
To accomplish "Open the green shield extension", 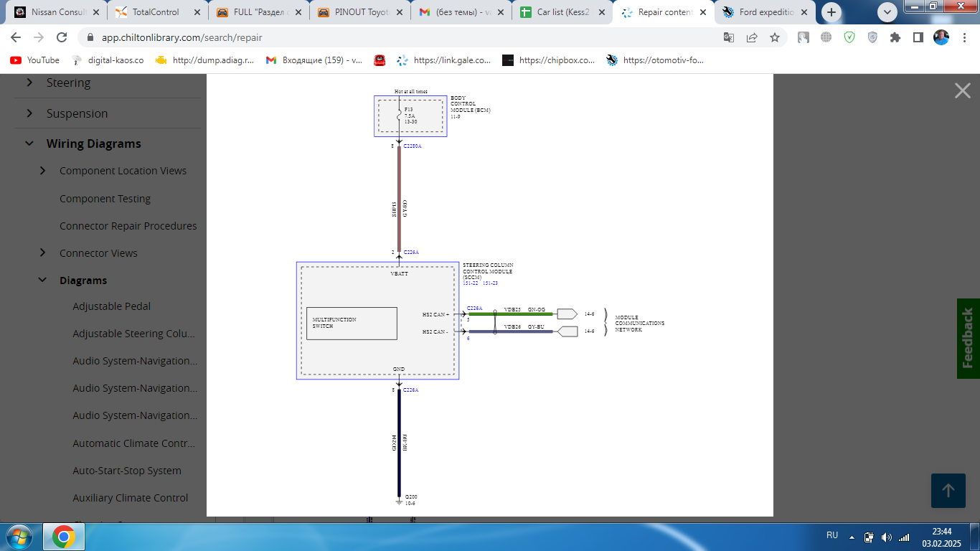I will [x=849, y=37].
